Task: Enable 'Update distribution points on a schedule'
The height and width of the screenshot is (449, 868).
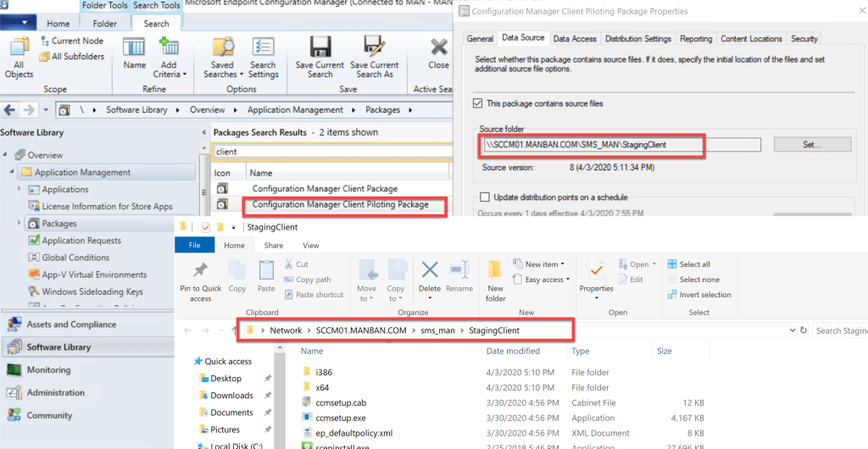Action: click(x=485, y=197)
